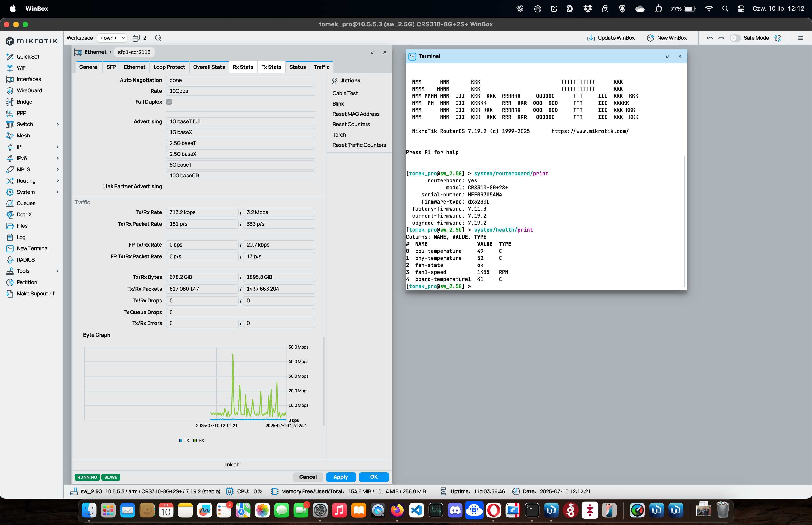Open the WiFi sidebar section
The height and width of the screenshot is (525, 812).
click(21, 68)
